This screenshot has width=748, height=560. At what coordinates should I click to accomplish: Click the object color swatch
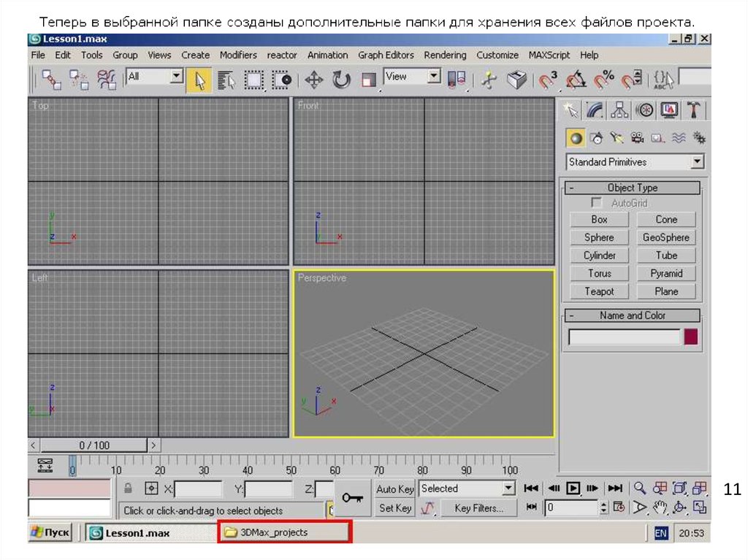(x=690, y=337)
